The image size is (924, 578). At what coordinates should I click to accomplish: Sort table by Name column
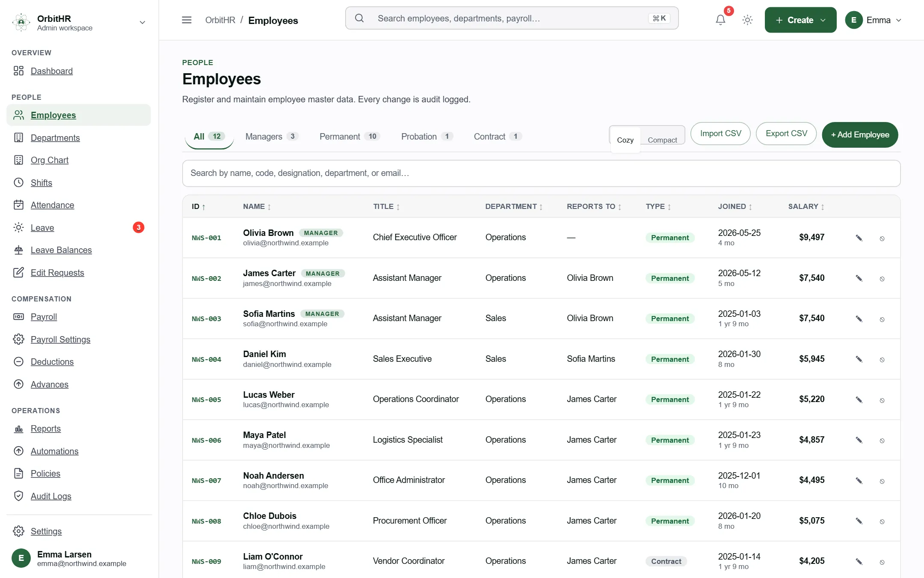tap(257, 206)
